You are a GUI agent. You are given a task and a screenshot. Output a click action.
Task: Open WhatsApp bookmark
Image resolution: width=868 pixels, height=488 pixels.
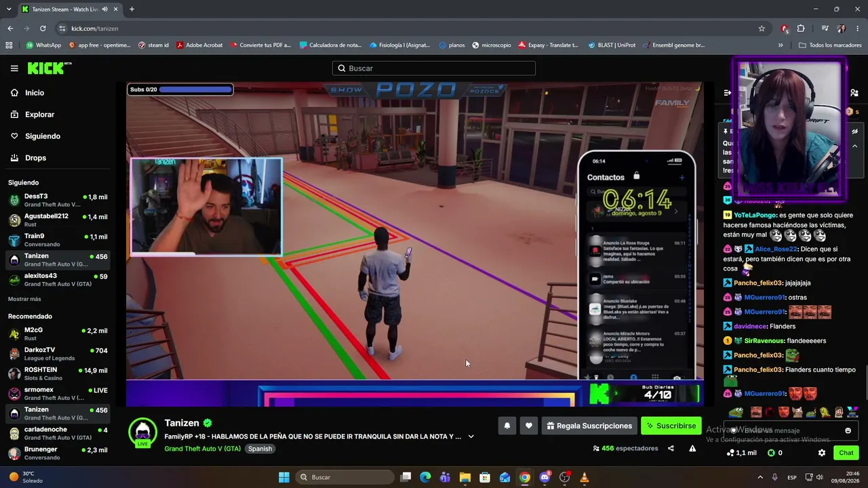point(43,45)
